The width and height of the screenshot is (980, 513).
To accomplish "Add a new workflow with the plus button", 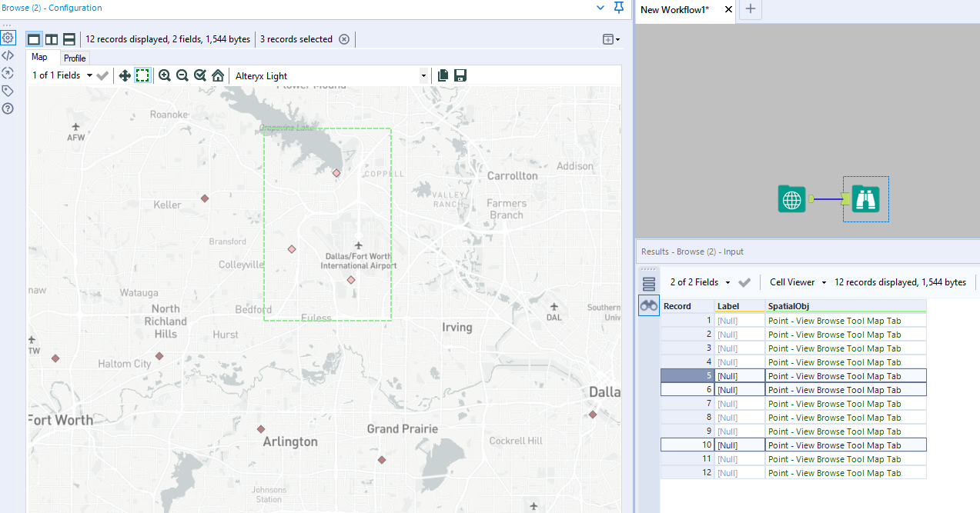I will (750, 10).
